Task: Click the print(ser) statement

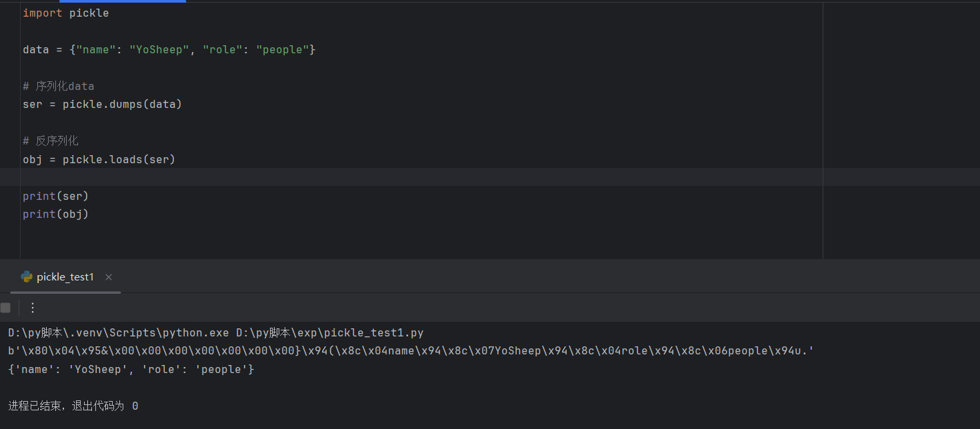Action: pyautogui.click(x=55, y=196)
